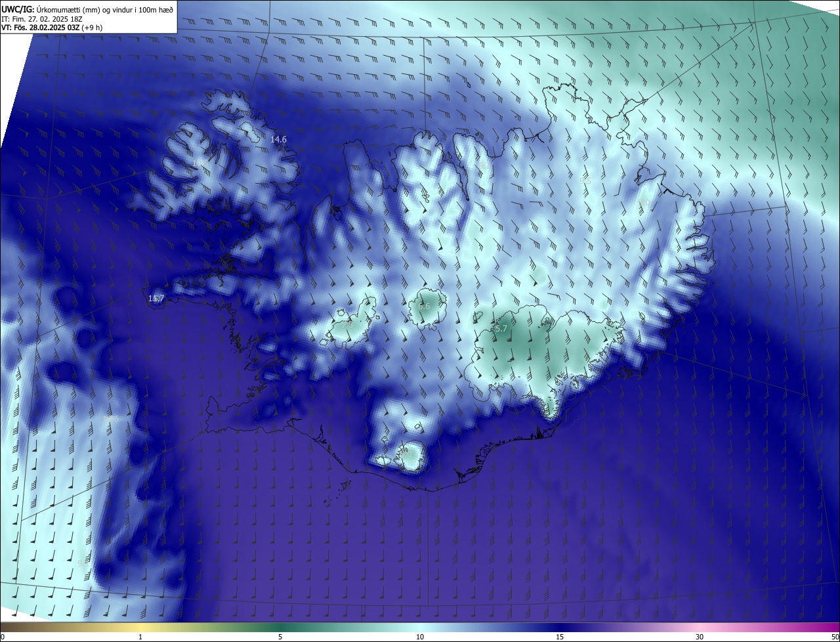Click the faint 7.8 value label

[348, 323]
